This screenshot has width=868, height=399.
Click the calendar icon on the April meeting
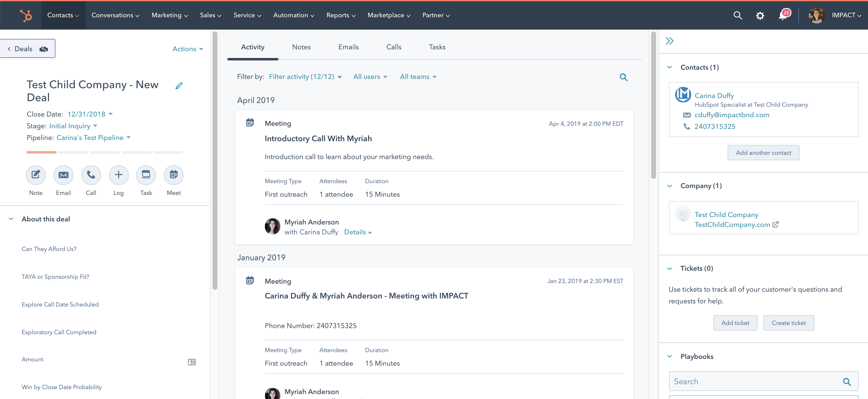tap(250, 123)
